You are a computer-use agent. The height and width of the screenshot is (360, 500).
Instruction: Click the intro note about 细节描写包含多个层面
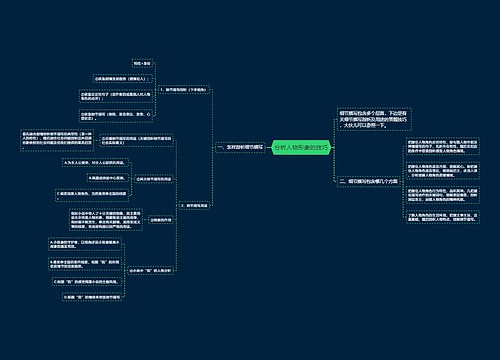pyautogui.click(x=374, y=119)
